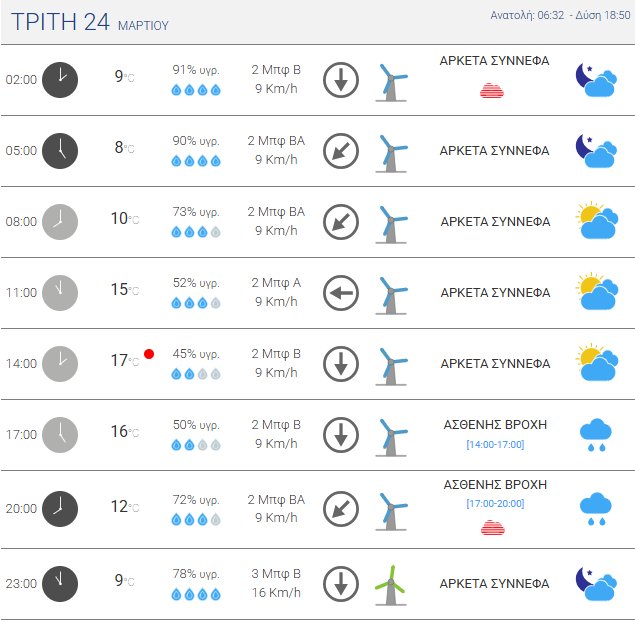Click the wind direction arrow at 05:00
The height and width of the screenshot is (620, 635).
click(x=340, y=151)
